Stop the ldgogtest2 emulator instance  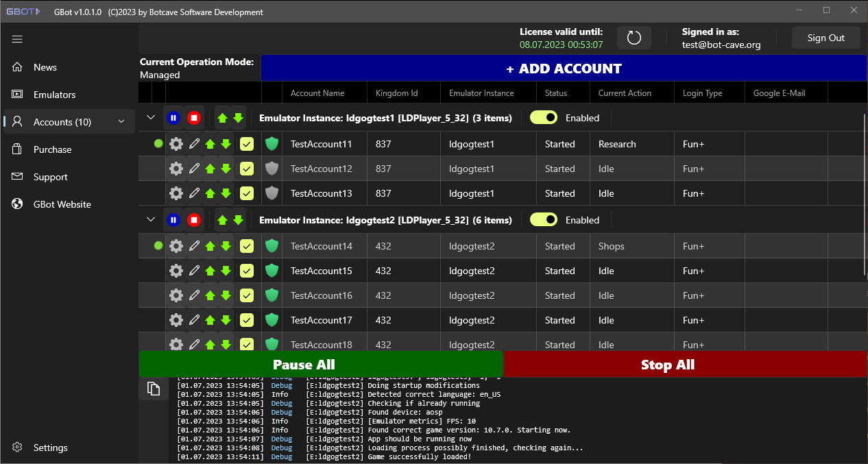[x=194, y=219]
